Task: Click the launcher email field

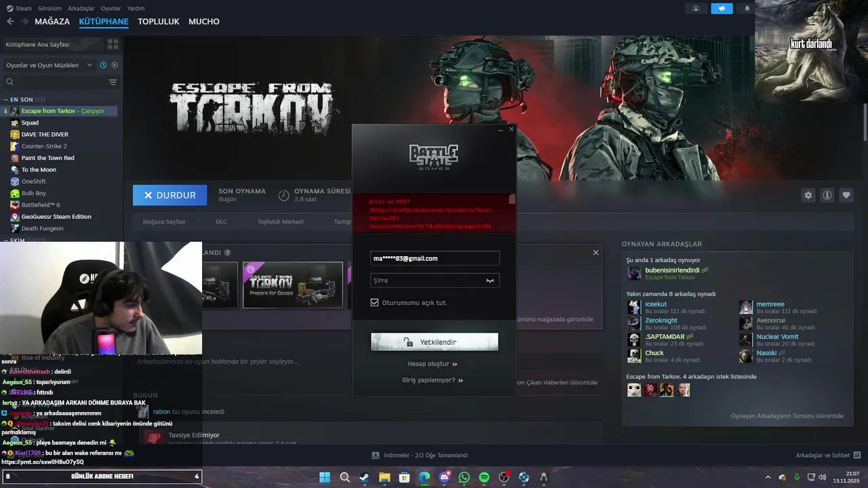Action: [435, 258]
